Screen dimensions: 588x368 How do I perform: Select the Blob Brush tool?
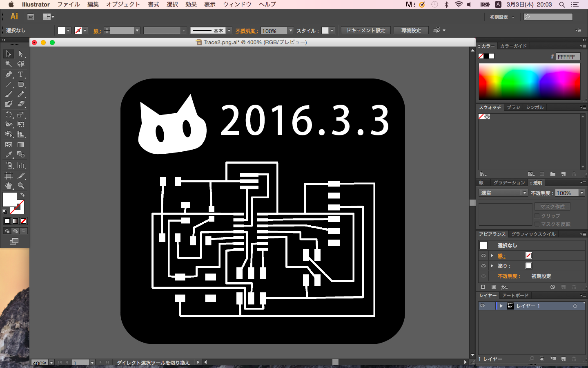tap(8, 104)
